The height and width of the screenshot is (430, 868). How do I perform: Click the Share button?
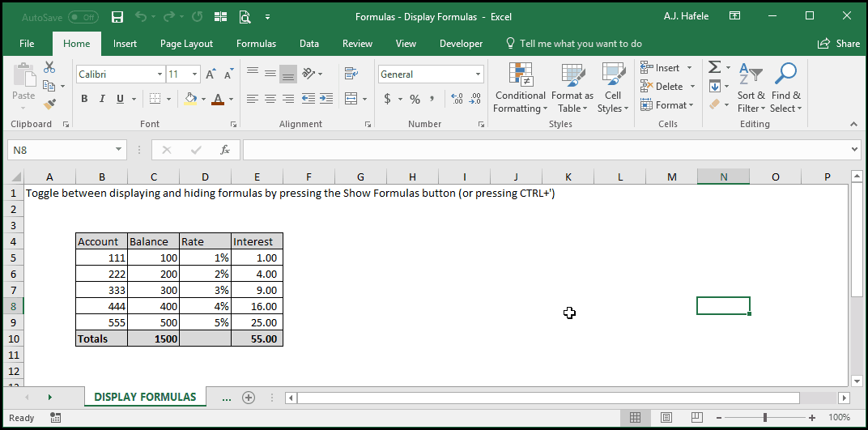tap(839, 44)
